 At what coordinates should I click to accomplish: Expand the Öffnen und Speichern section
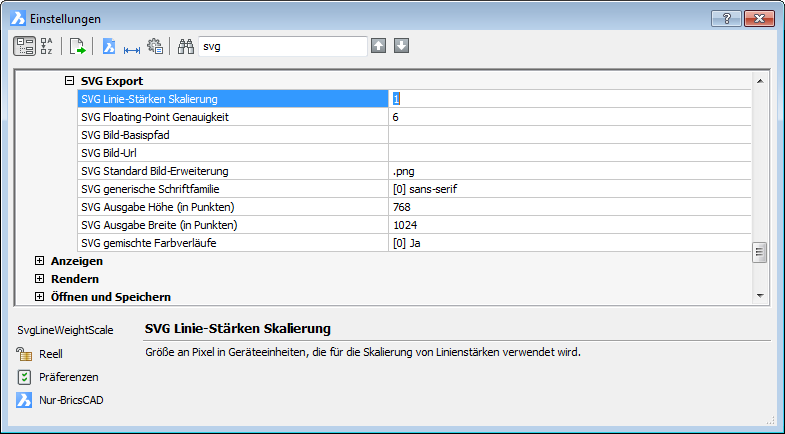[x=40, y=297]
